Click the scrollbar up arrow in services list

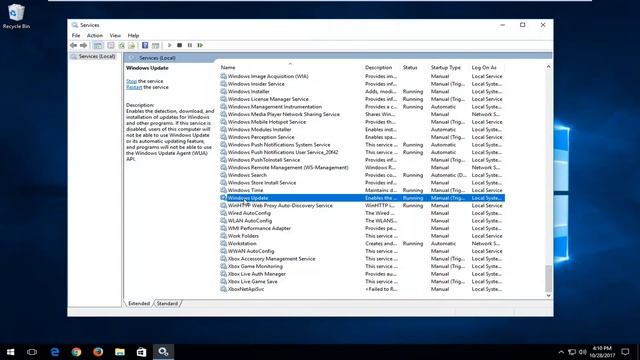[x=549, y=67]
